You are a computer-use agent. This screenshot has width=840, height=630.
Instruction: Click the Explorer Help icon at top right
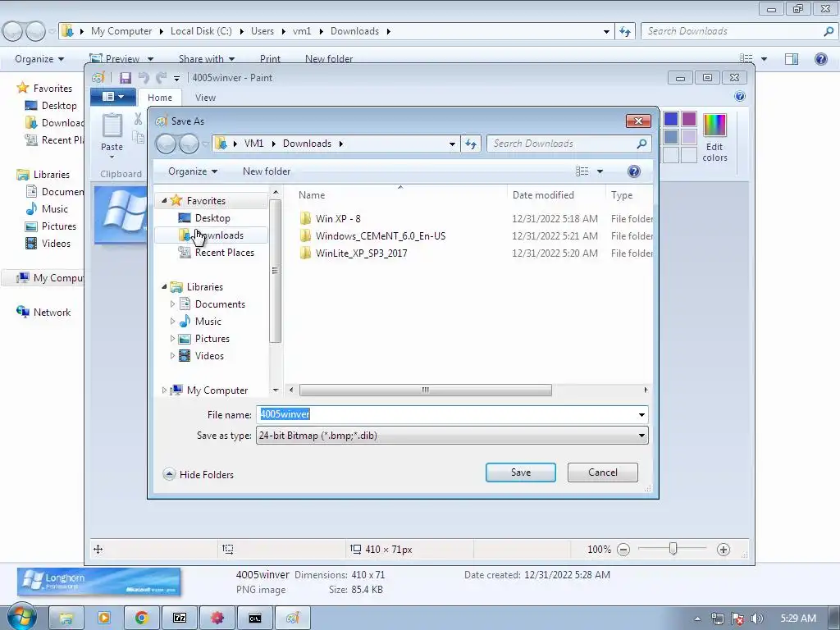(x=820, y=59)
